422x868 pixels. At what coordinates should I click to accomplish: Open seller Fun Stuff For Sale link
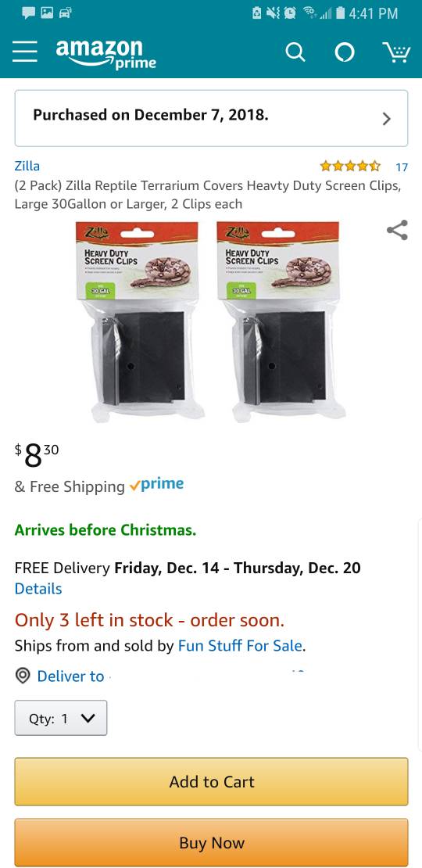(240, 645)
